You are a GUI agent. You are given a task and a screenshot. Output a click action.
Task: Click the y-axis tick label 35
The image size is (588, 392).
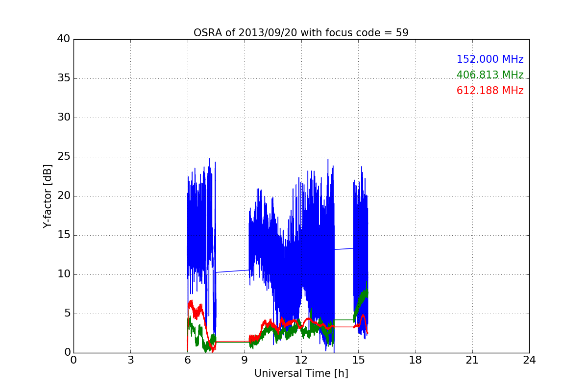point(64,78)
